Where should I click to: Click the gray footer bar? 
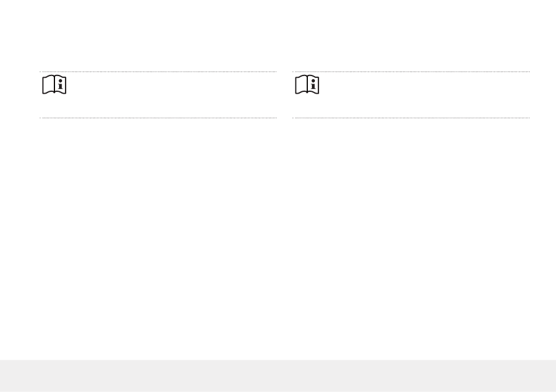(278, 376)
